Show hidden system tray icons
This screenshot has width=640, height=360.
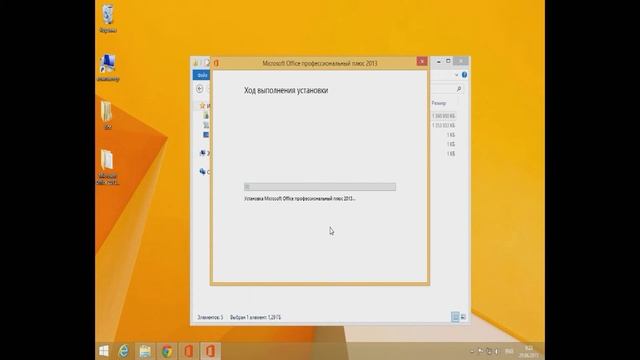472,351
